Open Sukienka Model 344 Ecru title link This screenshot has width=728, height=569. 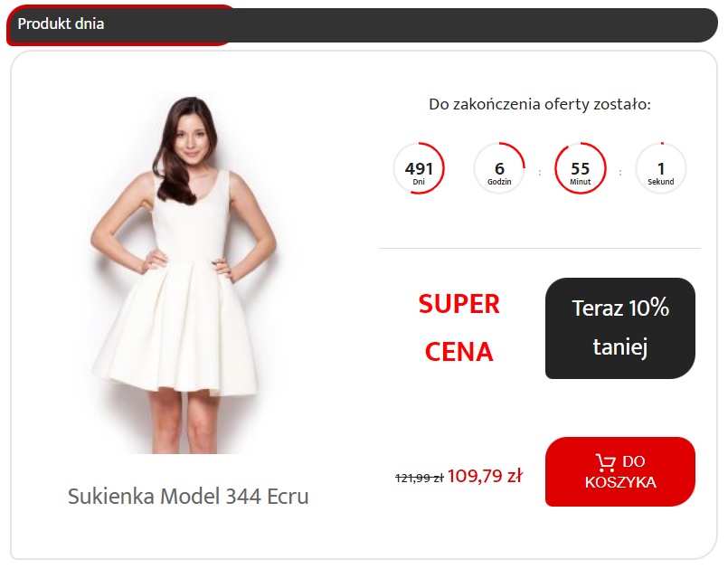click(x=188, y=496)
